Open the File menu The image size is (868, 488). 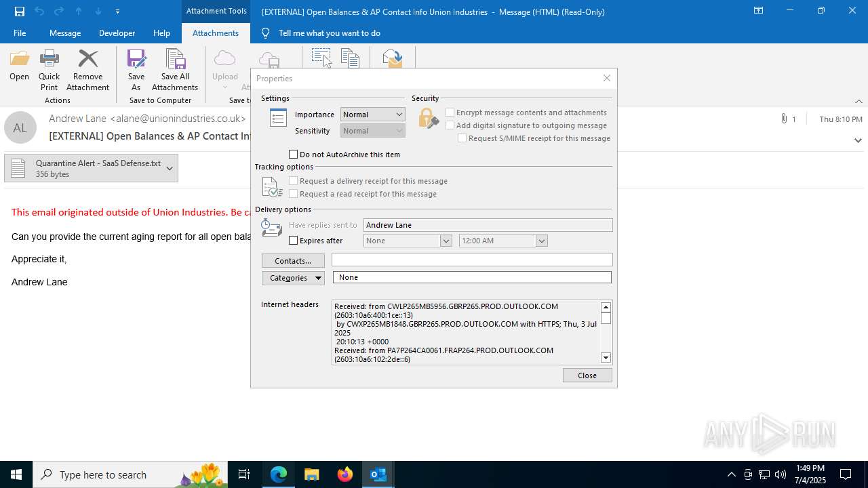click(x=20, y=33)
